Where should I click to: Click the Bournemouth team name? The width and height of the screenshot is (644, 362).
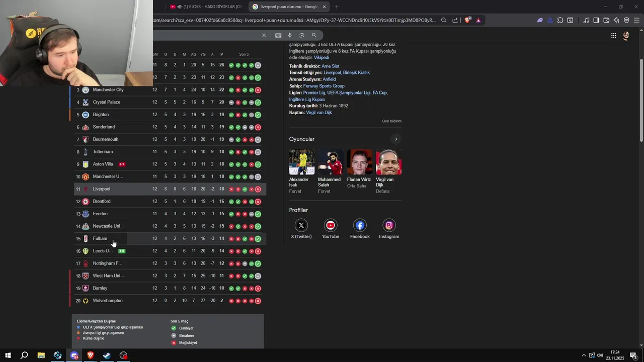coord(106,139)
